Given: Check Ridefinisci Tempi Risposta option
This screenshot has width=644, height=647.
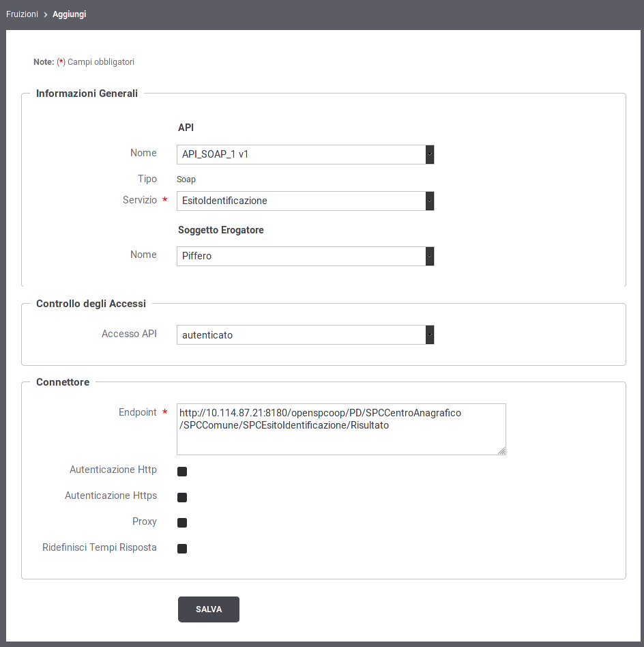Looking at the screenshot, I should tap(182, 549).
